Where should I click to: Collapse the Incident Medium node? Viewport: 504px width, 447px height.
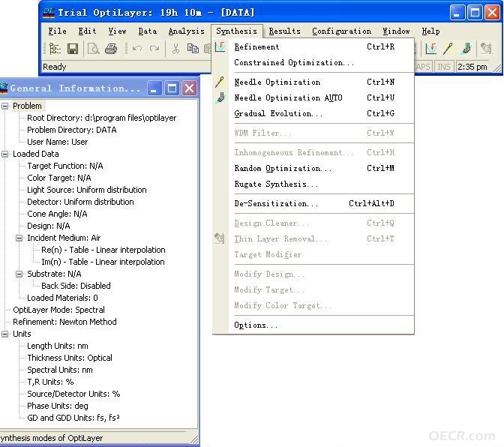pos(19,238)
